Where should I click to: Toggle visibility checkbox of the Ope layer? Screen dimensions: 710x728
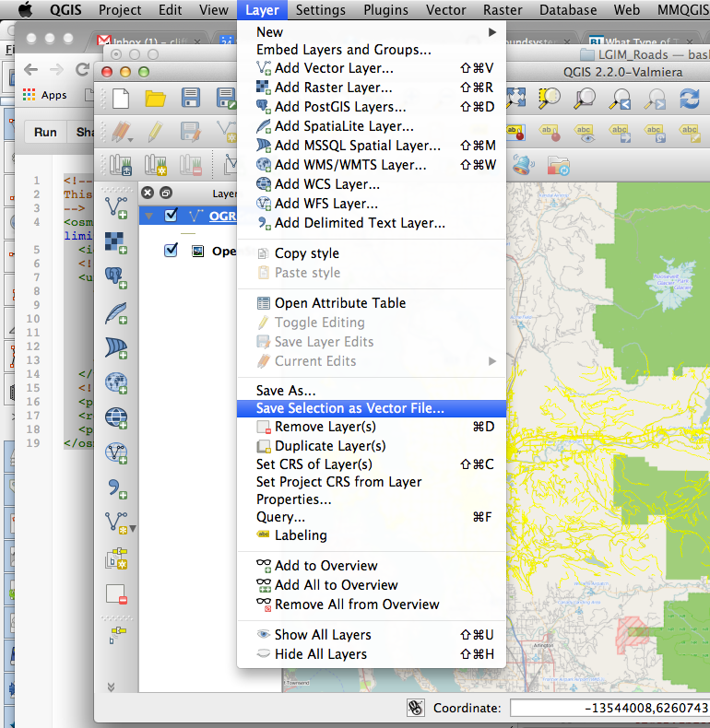(171, 251)
